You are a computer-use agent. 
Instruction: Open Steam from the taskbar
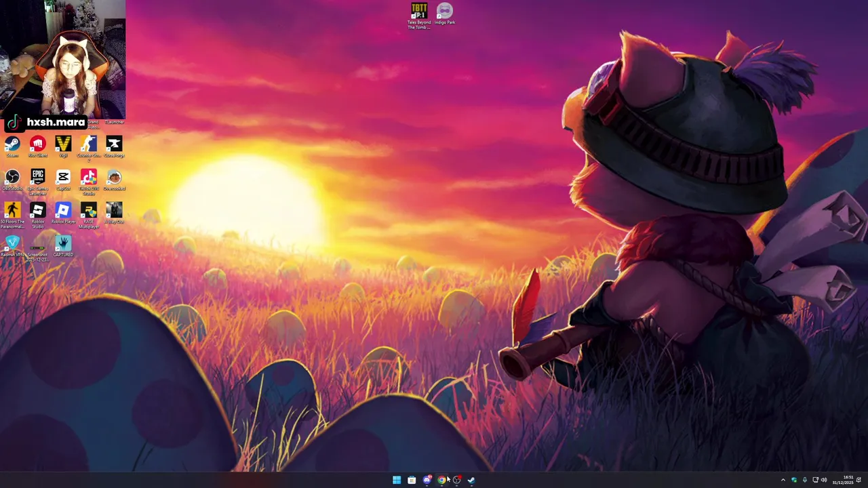click(471, 480)
